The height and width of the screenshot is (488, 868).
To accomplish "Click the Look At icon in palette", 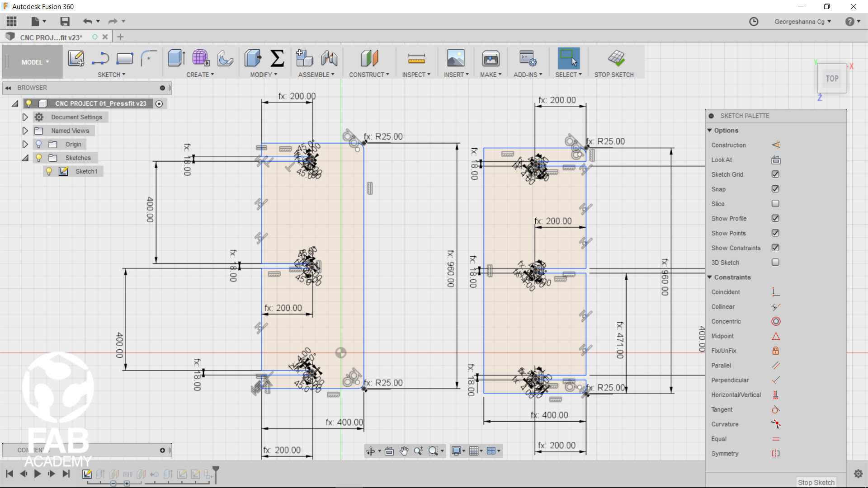I will tap(776, 160).
